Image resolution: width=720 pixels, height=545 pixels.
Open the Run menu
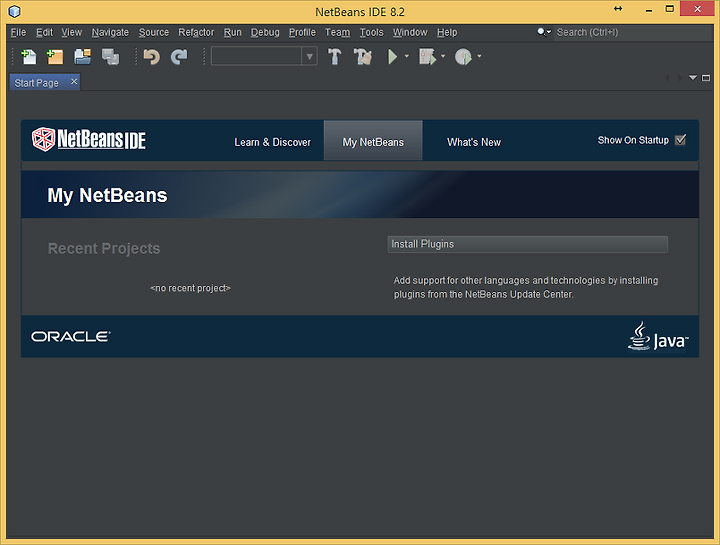tap(232, 33)
